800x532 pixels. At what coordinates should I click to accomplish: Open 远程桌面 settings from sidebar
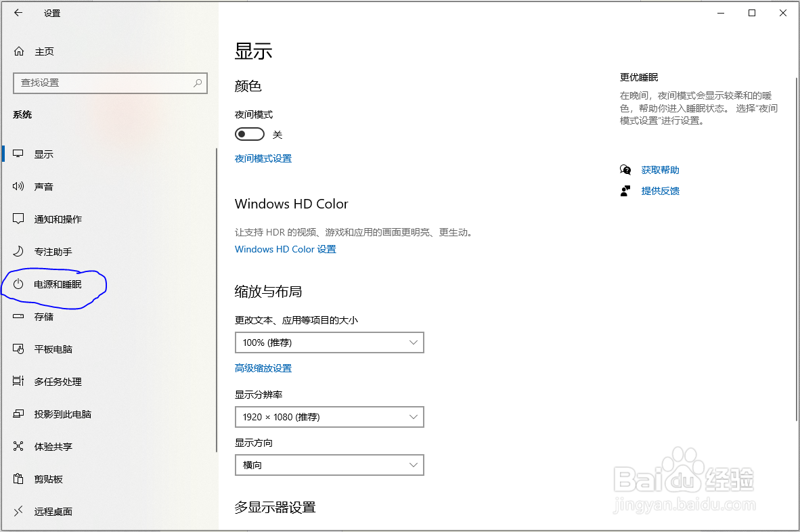(x=52, y=511)
